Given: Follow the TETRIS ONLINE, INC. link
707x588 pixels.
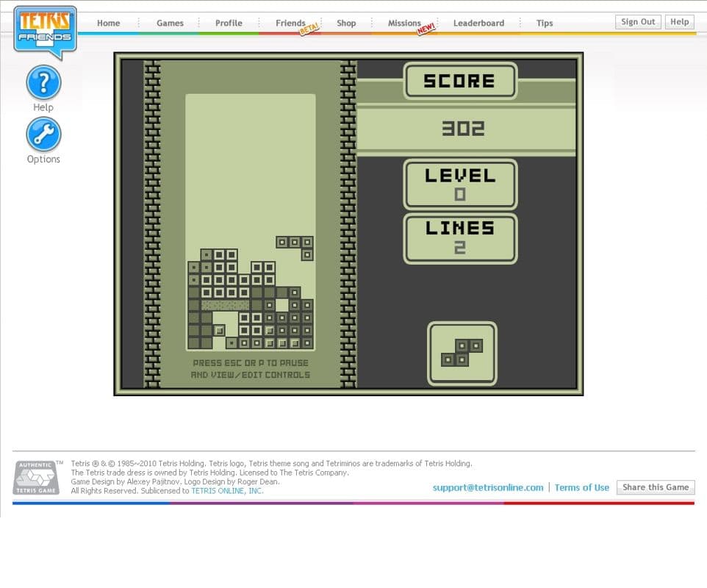Looking at the screenshot, I should click(x=227, y=490).
